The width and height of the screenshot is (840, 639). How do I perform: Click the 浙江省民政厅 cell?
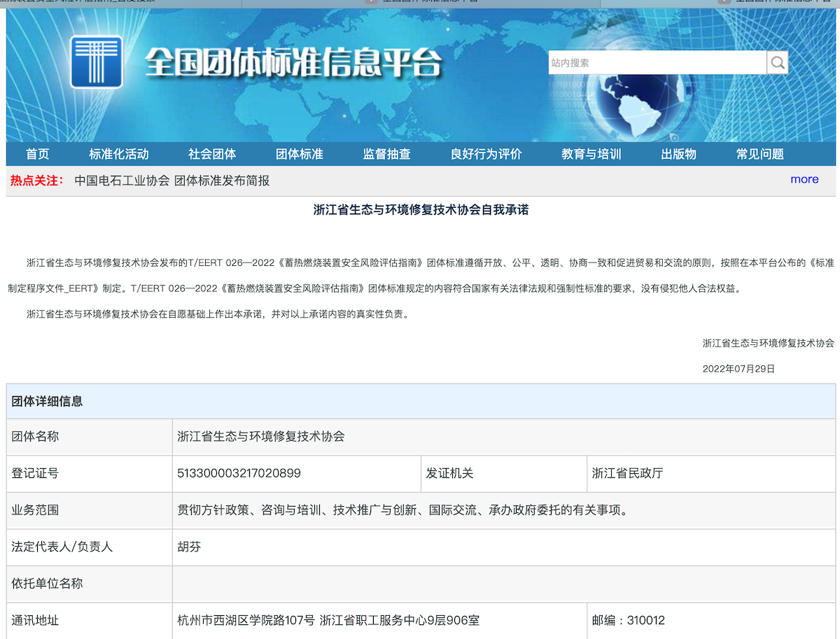[x=711, y=473]
